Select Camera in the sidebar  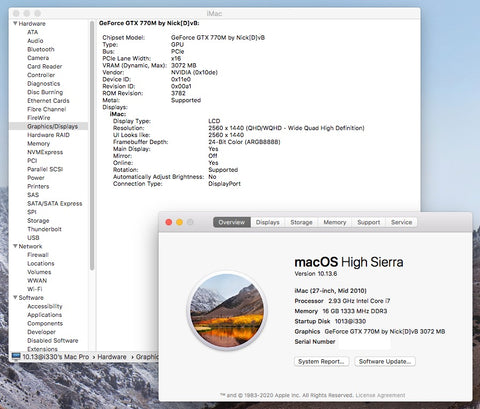(38, 58)
